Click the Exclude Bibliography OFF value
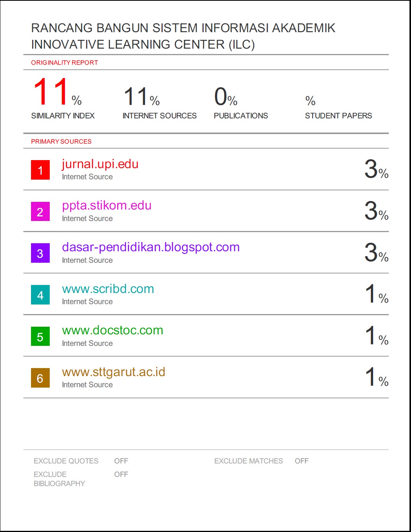The image size is (411, 532). click(x=121, y=475)
